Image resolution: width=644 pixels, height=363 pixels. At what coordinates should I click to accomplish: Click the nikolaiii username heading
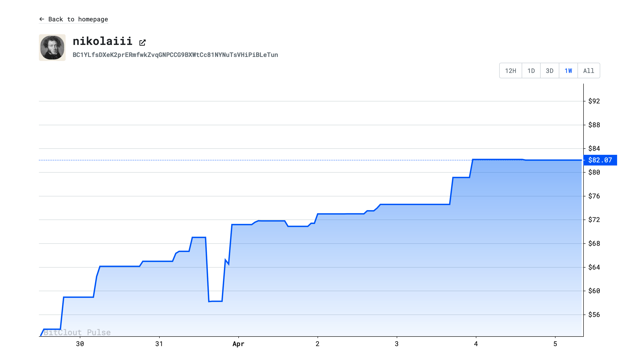[x=102, y=41]
